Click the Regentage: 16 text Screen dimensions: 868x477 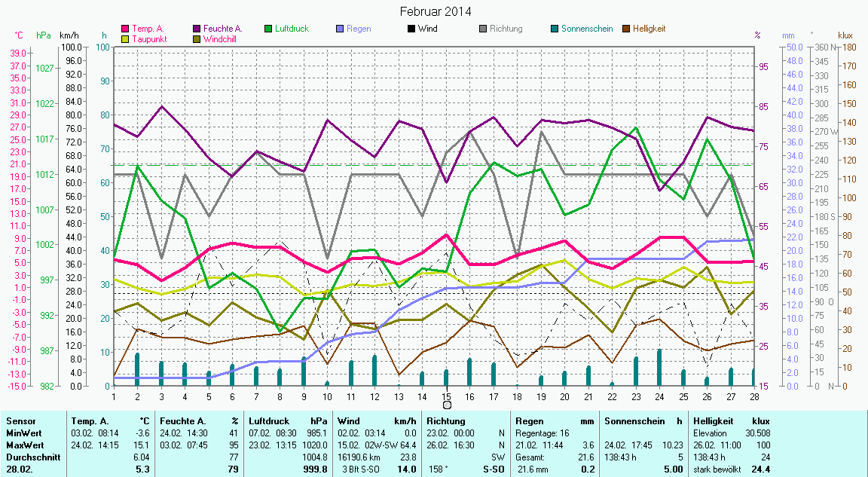pos(542,433)
